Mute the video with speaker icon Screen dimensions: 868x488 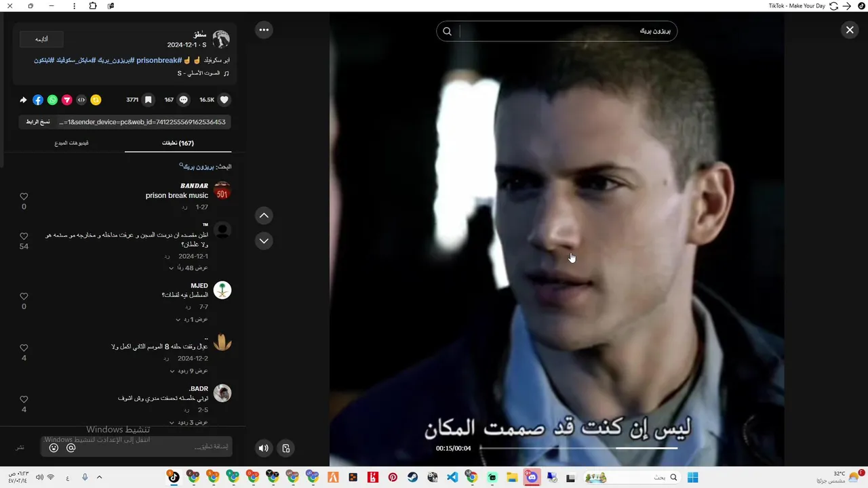[264, 448]
